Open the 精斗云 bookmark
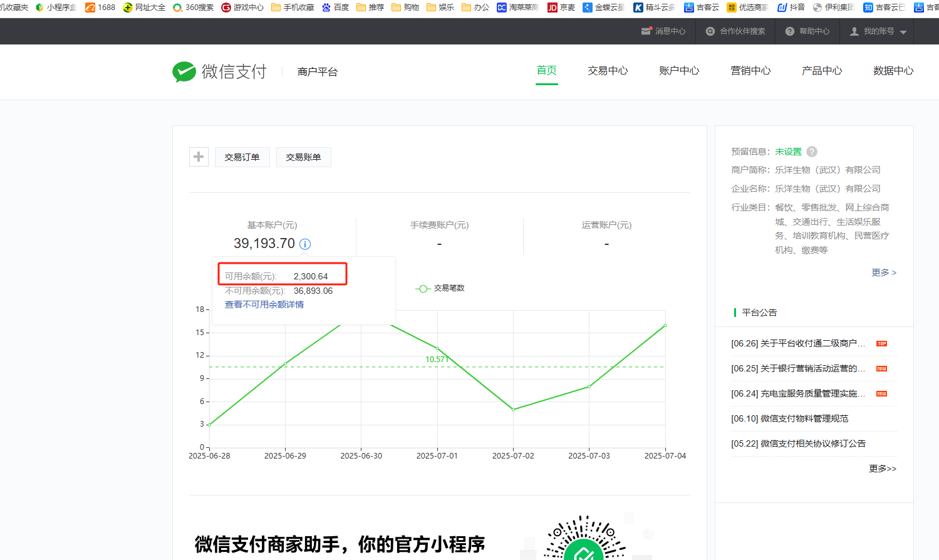Image resolution: width=939 pixels, height=560 pixels. pyautogui.click(x=655, y=8)
